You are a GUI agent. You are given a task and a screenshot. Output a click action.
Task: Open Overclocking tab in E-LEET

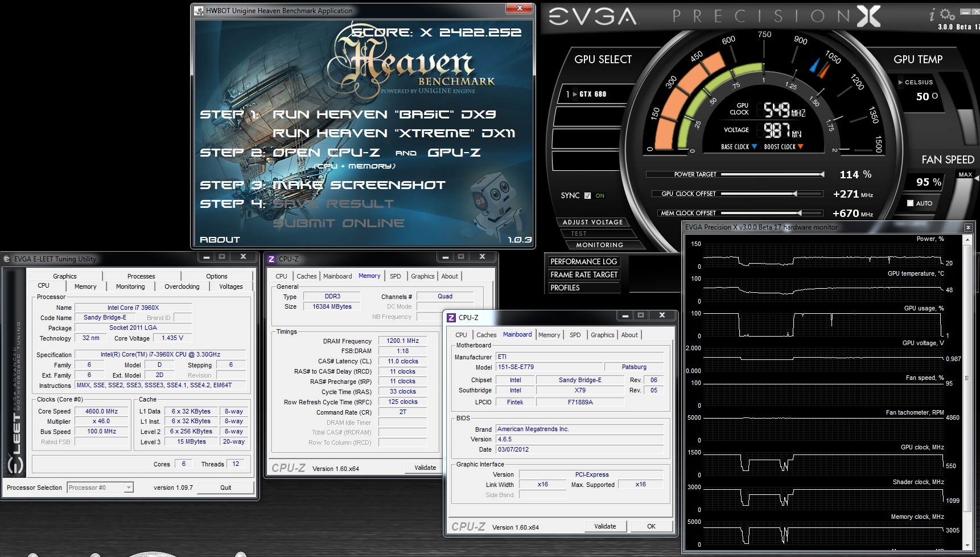[182, 286]
